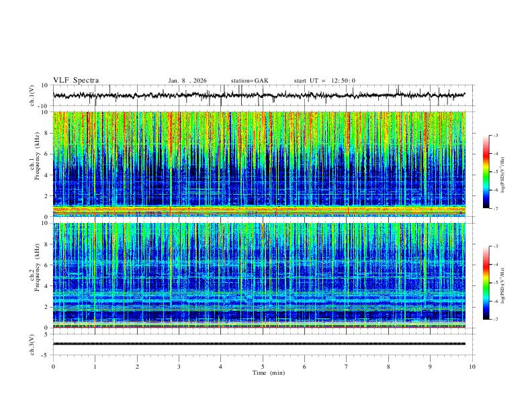Click the "4" kHz tick on ch.2 frequency axis
The width and height of the screenshot is (532, 411).
(47, 286)
